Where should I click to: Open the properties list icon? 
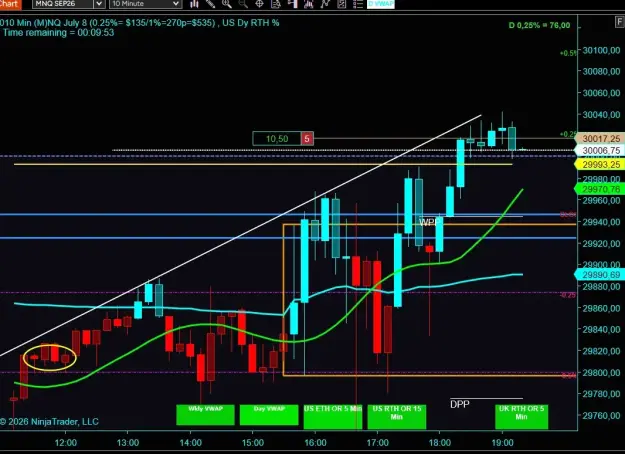358,4
